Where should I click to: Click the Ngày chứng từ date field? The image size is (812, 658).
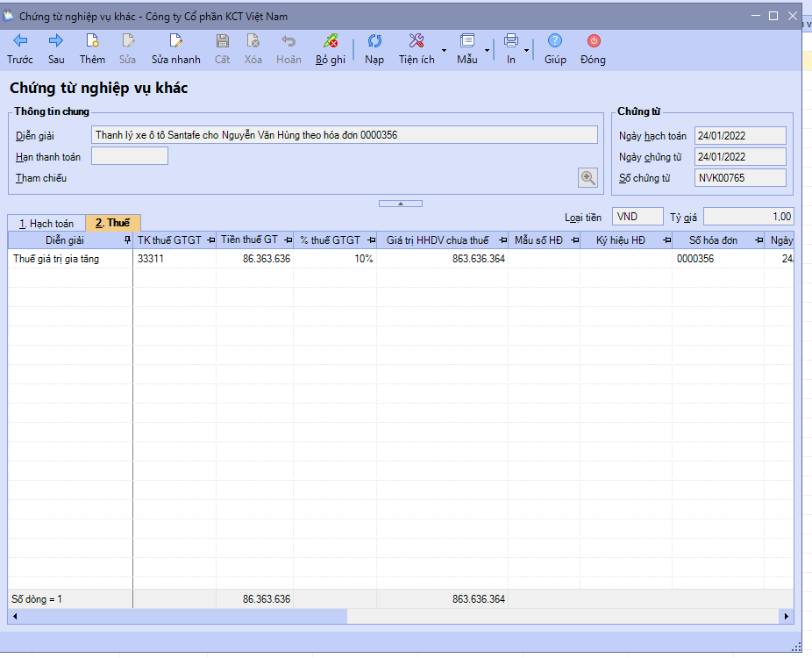tap(740, 157)
